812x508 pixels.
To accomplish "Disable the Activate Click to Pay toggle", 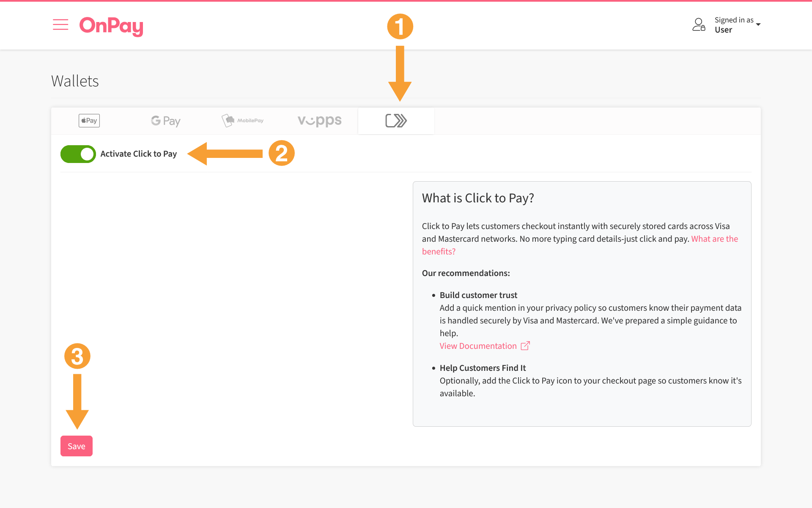I will point(78,154).
